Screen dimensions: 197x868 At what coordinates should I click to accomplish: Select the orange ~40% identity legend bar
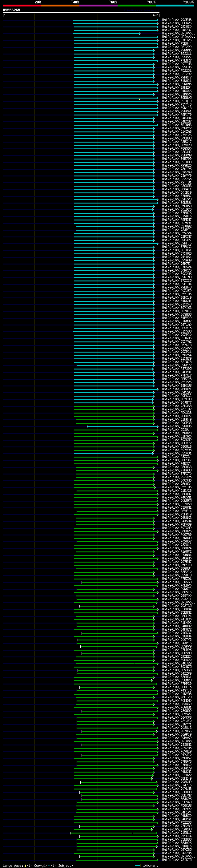pos(60,6)
